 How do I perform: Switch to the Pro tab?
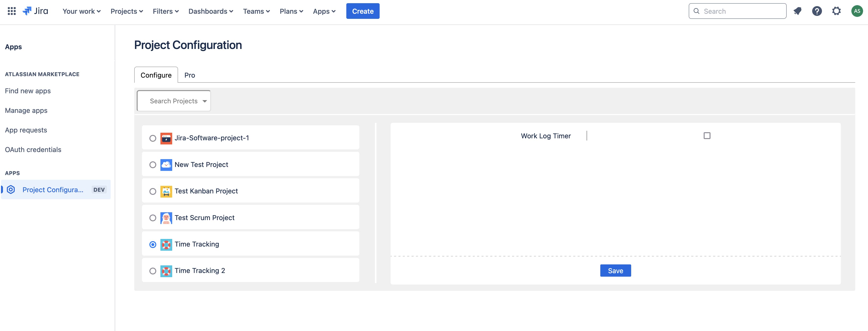click(189, 75)
